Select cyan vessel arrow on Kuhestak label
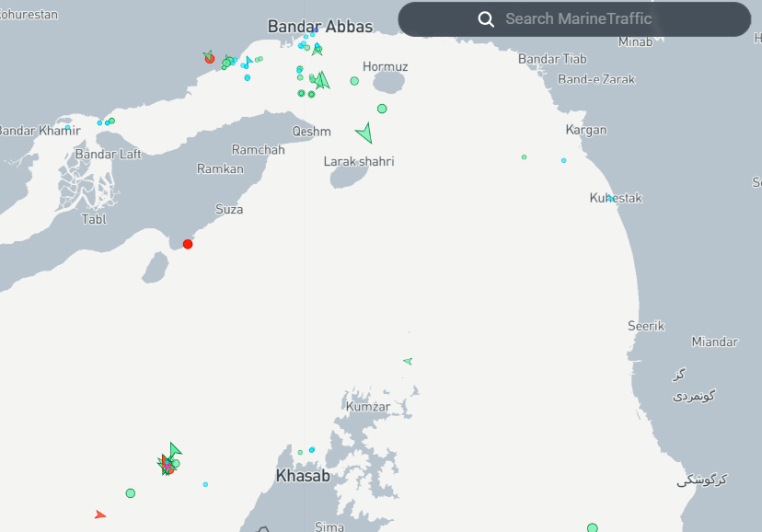762x532 pixels. [610, 198]
